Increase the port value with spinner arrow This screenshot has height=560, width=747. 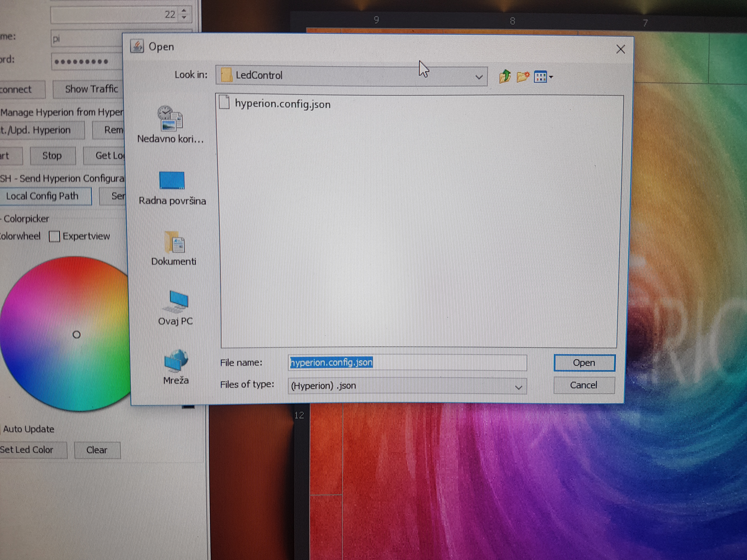pyautogui.click(x=184, y=11)
